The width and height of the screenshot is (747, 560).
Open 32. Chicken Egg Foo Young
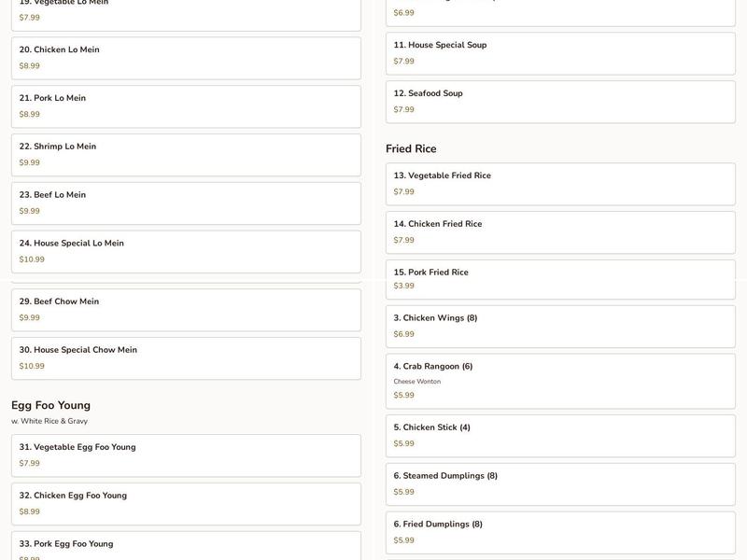(x=186, y=504)
